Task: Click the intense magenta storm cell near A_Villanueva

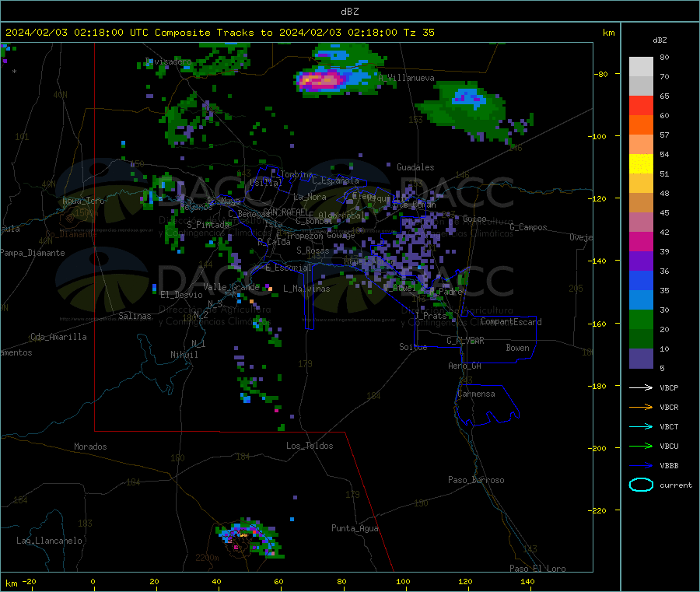Action: coord(320,80)
